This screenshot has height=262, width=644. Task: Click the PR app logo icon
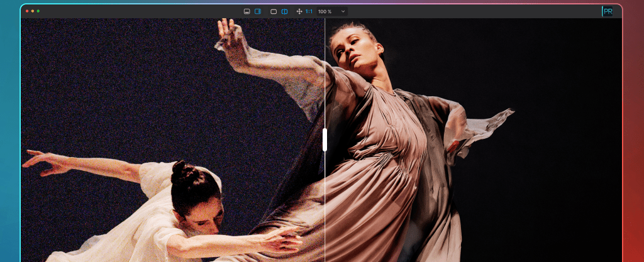coord(608,11)
